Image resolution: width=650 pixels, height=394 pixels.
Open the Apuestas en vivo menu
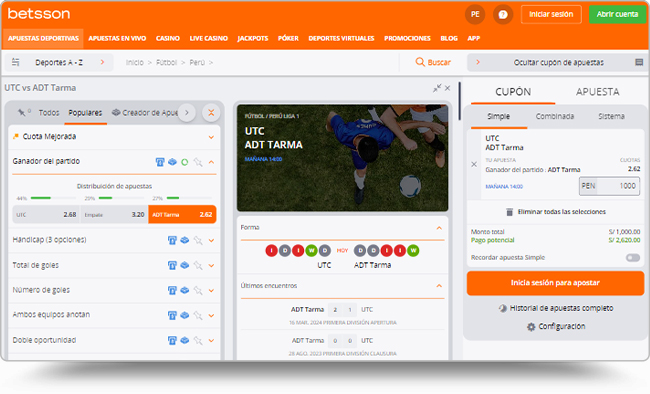pyautogui.click(x=117, y=38)
